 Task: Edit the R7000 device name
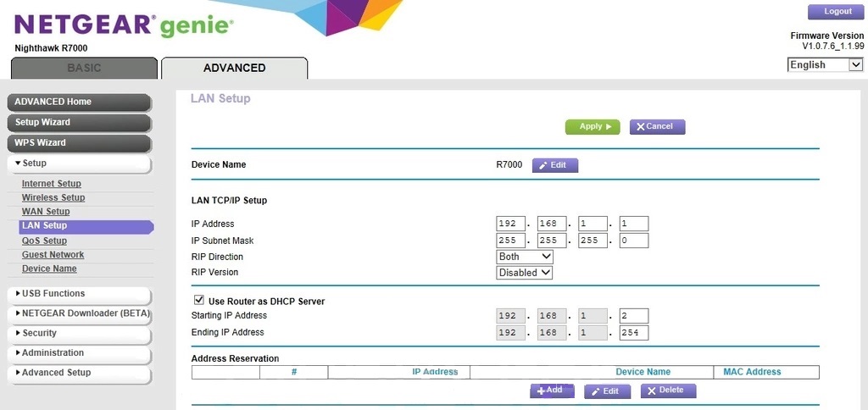(555, 165)
